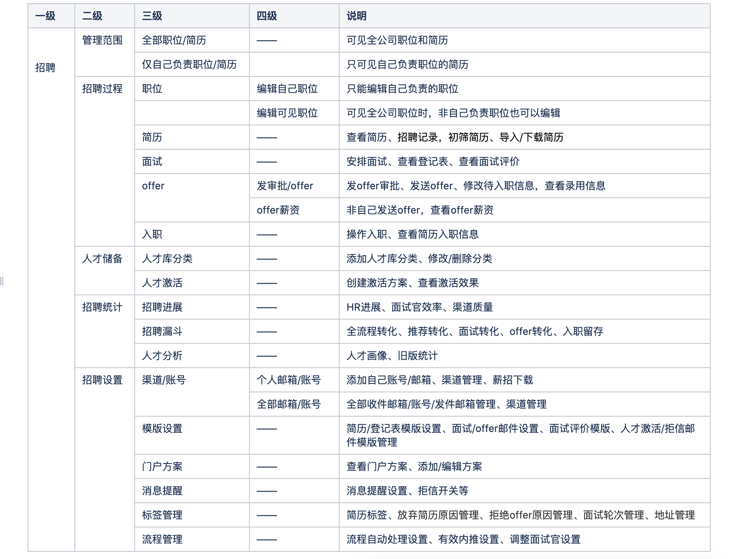Click the text 只能编辑自己负责的职位
Image resolution: width=756 pixels, height=559 pixels.
402,89
